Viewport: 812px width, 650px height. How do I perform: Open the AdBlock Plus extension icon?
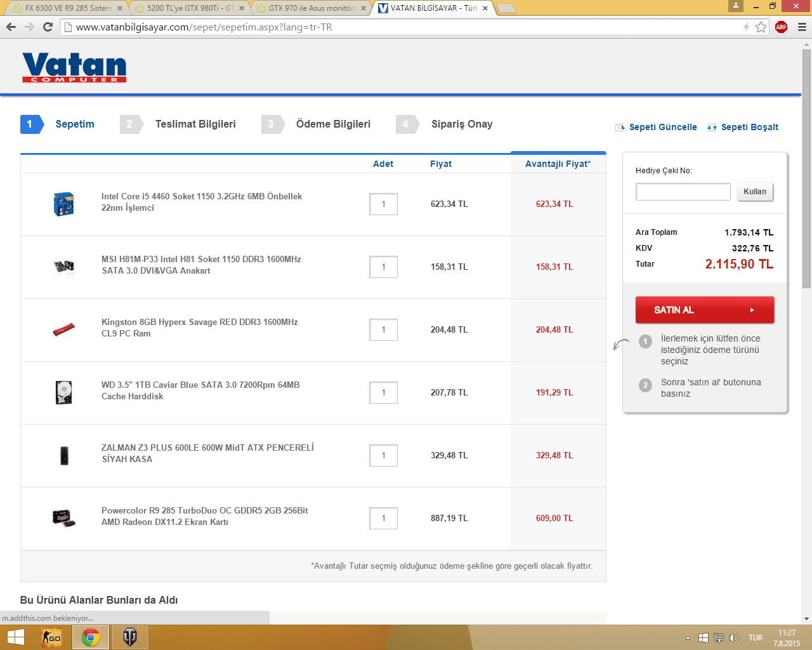click(x=781, y=27)
